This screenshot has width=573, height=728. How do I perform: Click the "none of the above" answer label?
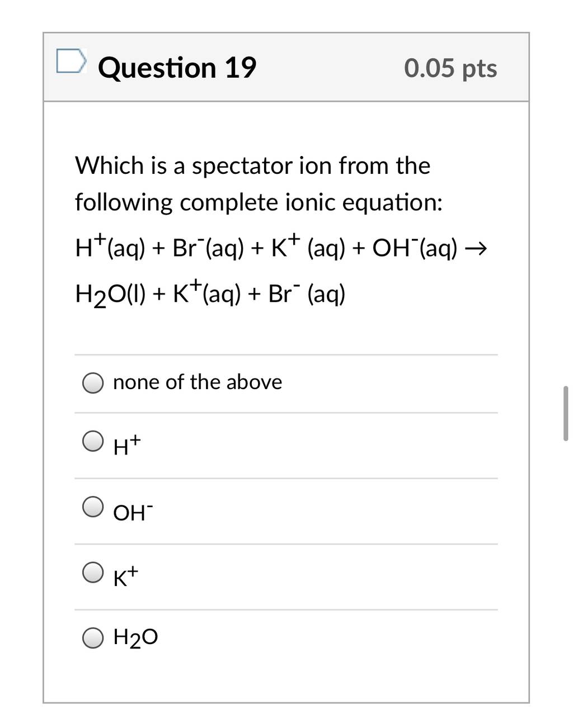click(198, 382)
